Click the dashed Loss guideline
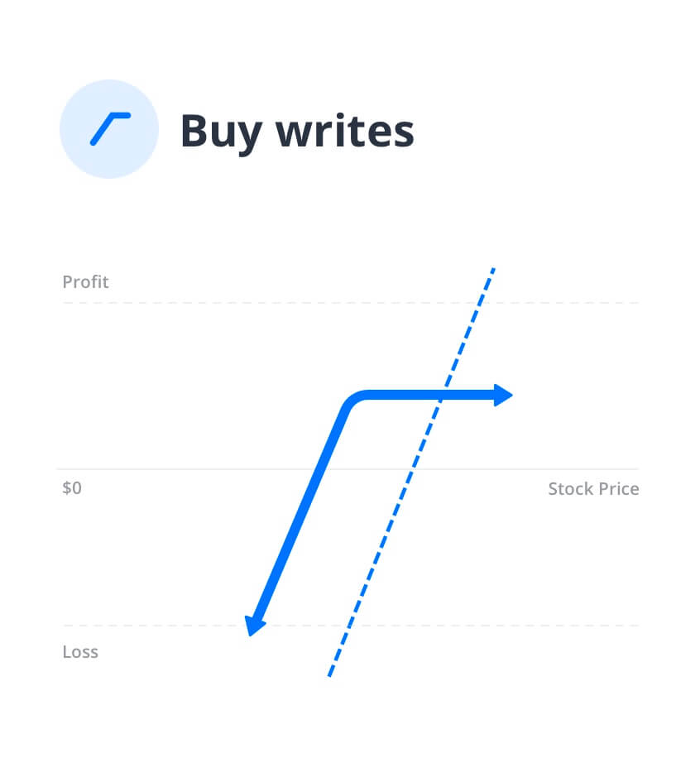The height and width of the screenshot is (782, 700). point(351,626)
